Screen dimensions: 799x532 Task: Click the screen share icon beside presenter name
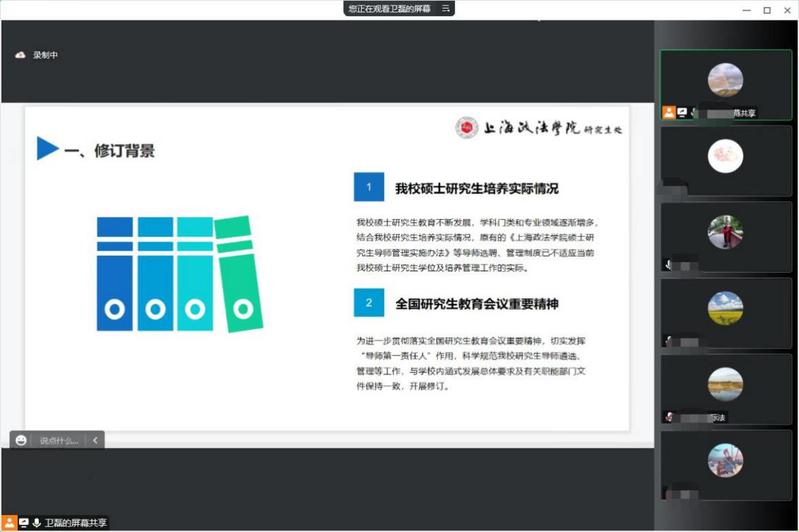(23, 523)
